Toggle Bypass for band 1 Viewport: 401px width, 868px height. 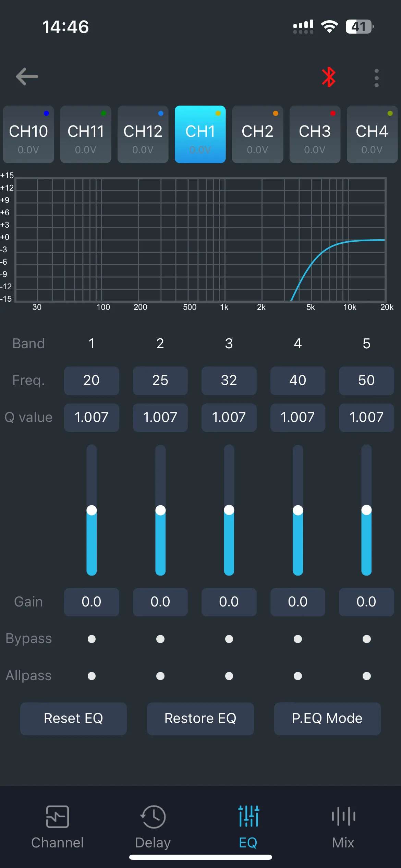pyautogui.click(x=92, y=639)
